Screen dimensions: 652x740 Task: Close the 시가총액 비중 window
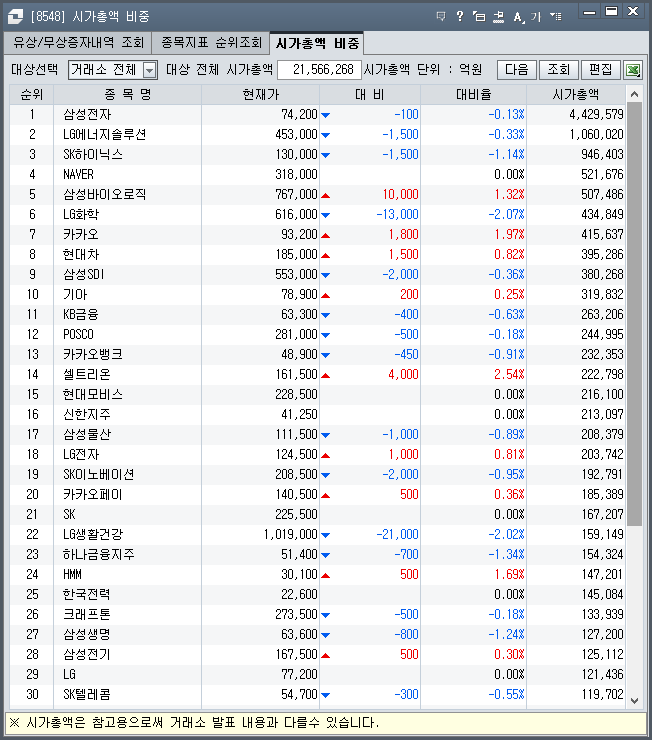[x=633, y=12]
